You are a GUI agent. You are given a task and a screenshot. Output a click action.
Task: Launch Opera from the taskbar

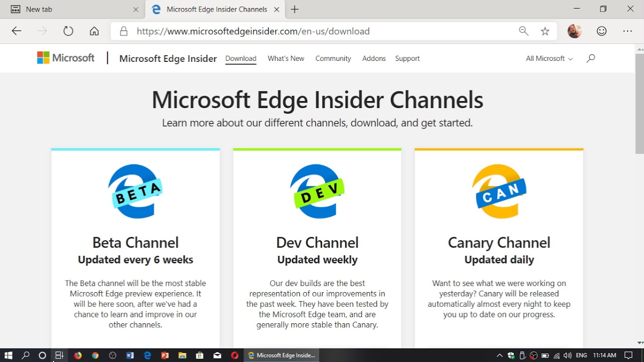point(234,355)
